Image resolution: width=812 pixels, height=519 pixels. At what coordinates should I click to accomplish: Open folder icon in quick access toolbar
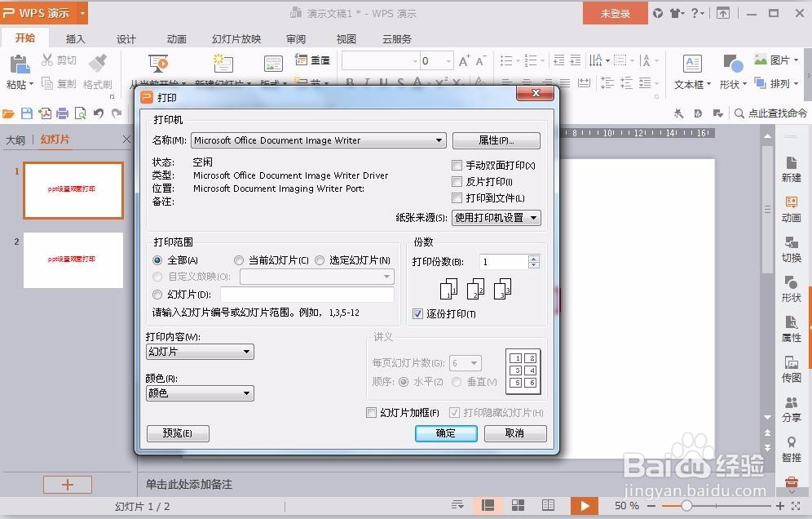pos(8,113)
